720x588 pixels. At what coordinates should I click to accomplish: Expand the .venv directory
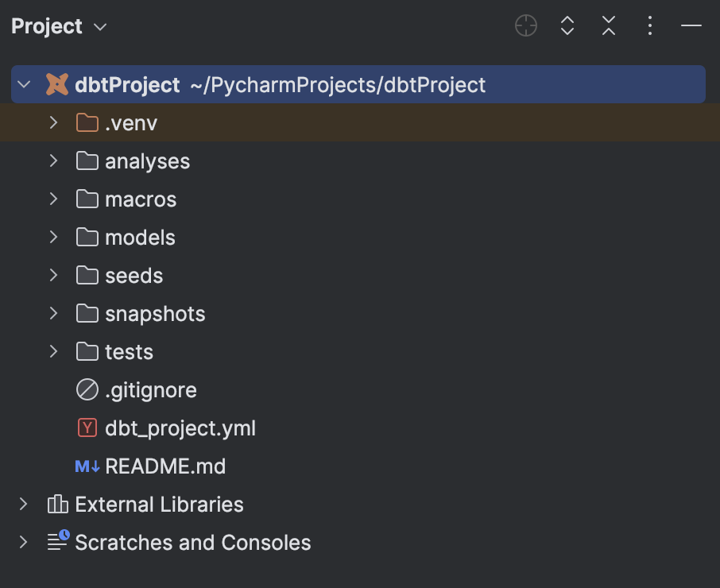[x=53, y=122]
